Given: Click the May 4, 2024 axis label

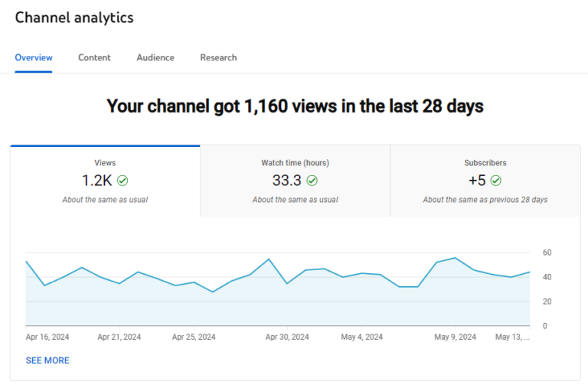Looking at the screenshot, I should (x=362, y=337).
